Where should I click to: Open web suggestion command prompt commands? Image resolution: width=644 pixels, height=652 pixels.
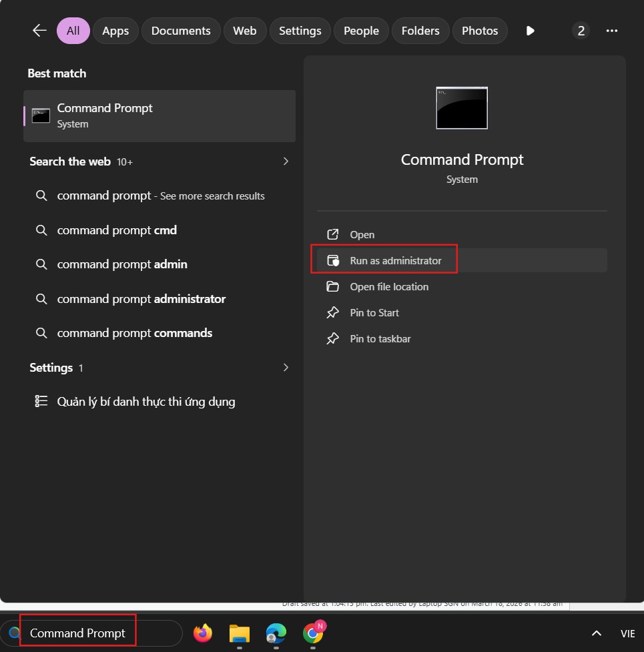[134, 333]
